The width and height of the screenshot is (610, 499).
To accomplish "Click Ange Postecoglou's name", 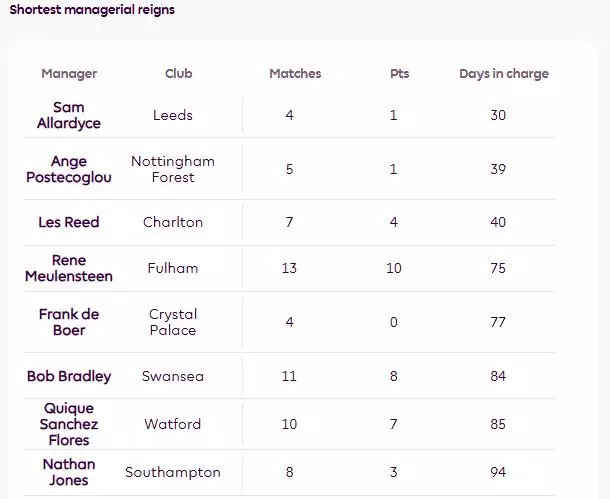I will 69,169.
